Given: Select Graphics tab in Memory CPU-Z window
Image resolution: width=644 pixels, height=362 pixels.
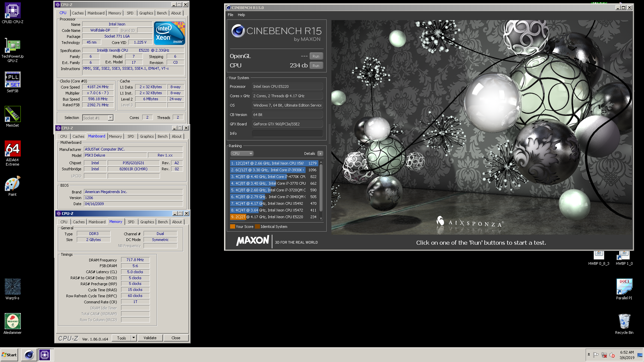Looking at the screenshot, I should (147, 222).
